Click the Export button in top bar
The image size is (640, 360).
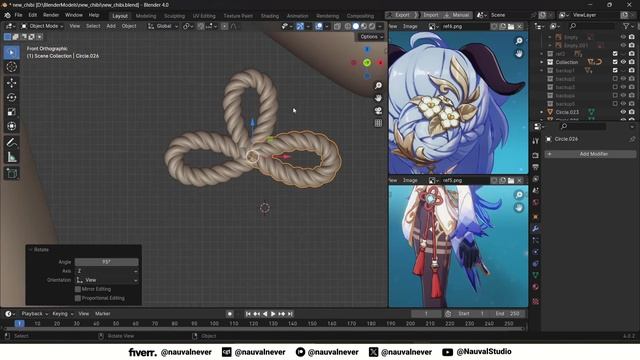[402, 15]
